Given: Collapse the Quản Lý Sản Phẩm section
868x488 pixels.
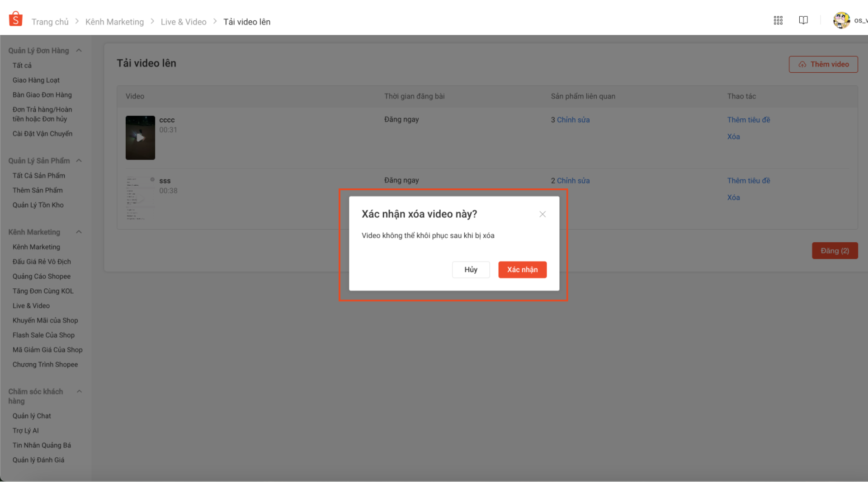Looking at the screenshot, I should pos(79,161).
